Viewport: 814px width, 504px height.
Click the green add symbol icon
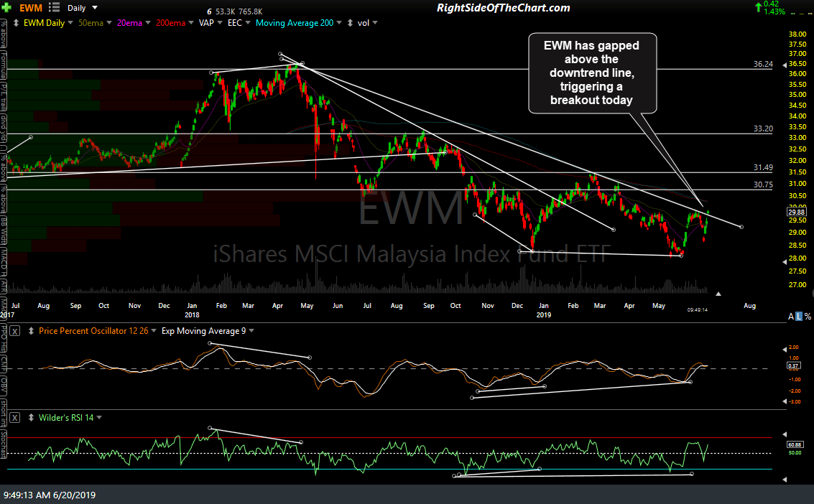click(x=8, y=7)
